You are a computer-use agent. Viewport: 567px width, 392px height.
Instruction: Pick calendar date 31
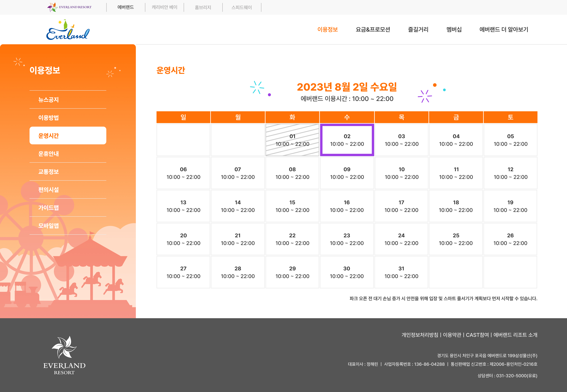[x=401, y=272]
